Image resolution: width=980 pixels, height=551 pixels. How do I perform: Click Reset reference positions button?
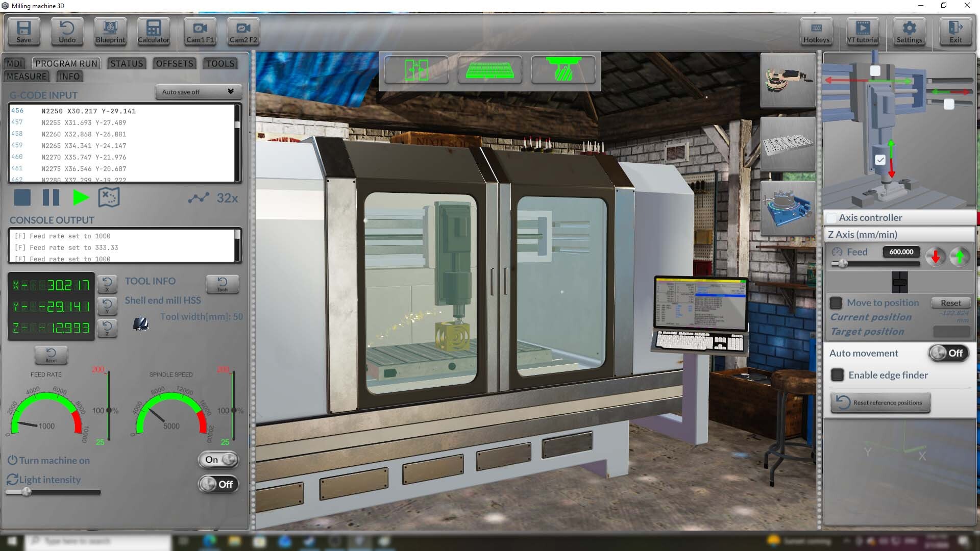coord(879,403)
